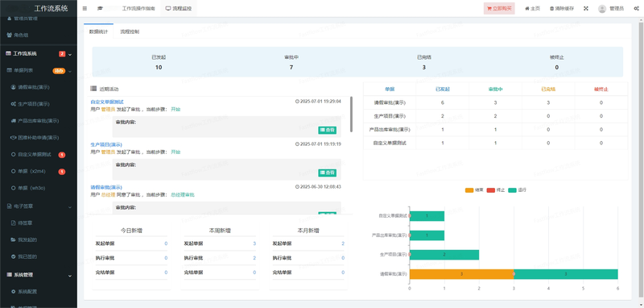Collapse the 系统管理 menu chevron
Screen dimensions: 644x308
(70, 275)
